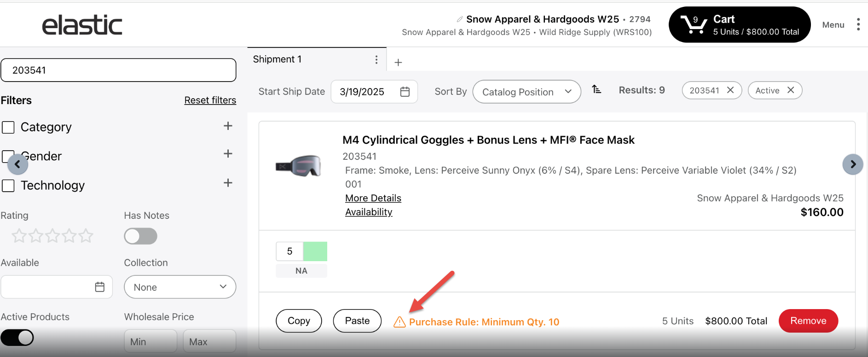Click the Paste button
This screenshot has width=868, height=357.
click(357, 321)
